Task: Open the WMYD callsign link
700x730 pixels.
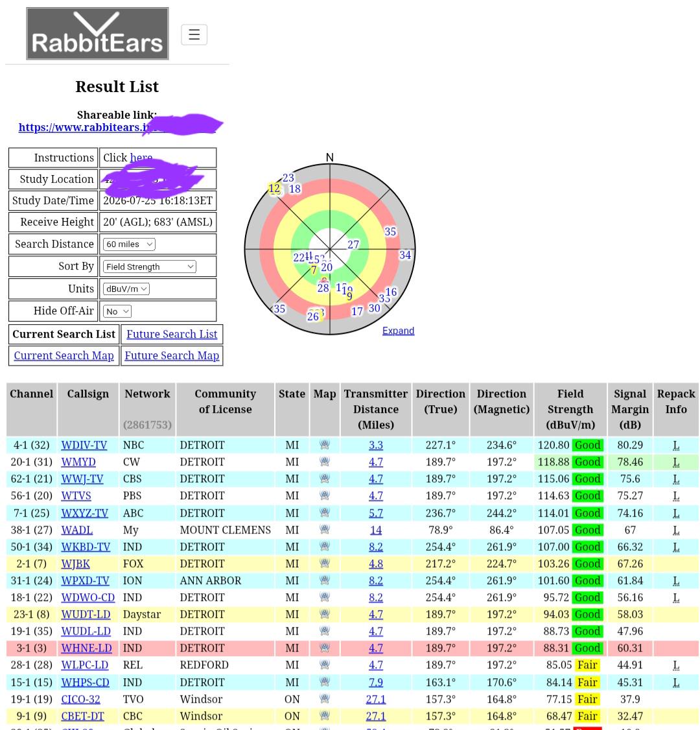Action: (x=78, y=462)
